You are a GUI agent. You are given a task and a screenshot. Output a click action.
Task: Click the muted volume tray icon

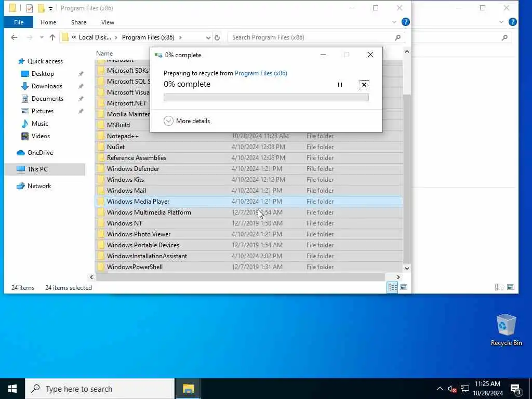coord(453,389)
